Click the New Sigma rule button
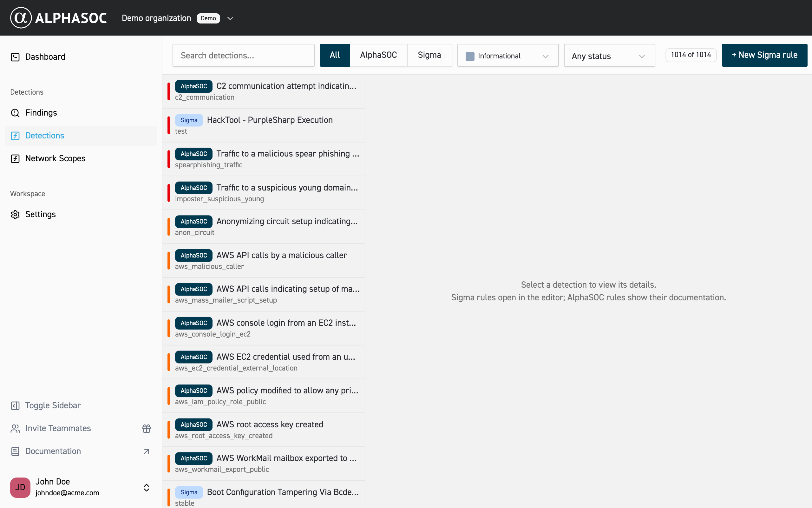812x508 pixels. pos(764,55)
